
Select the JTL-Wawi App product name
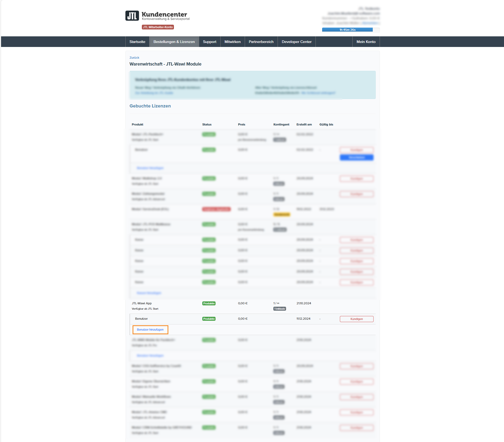(142, 303)
